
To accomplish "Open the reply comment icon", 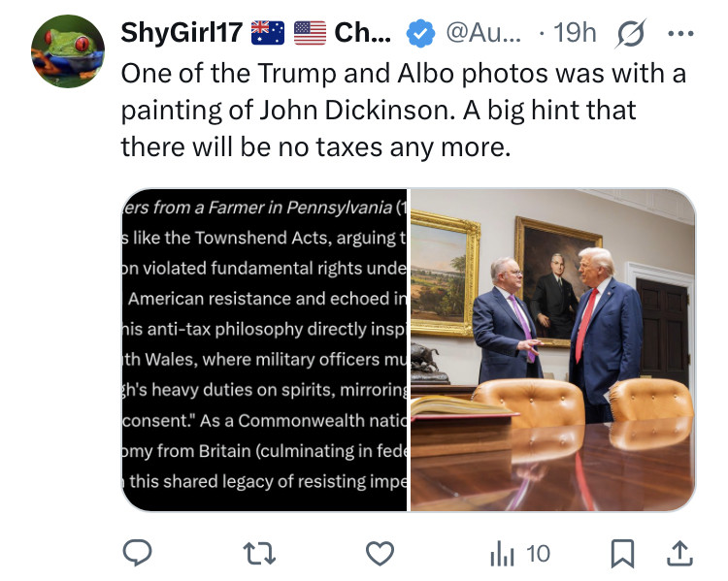I will pos(137,553).
